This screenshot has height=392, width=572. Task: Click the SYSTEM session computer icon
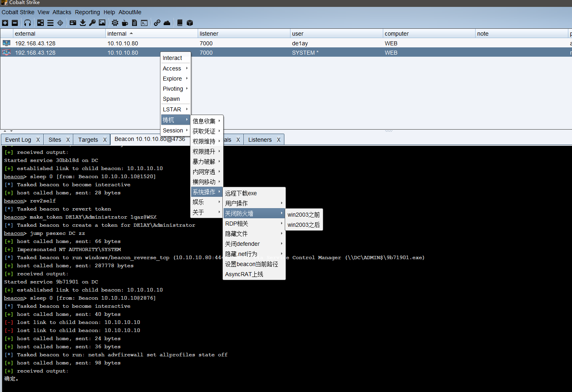point(6,52)
